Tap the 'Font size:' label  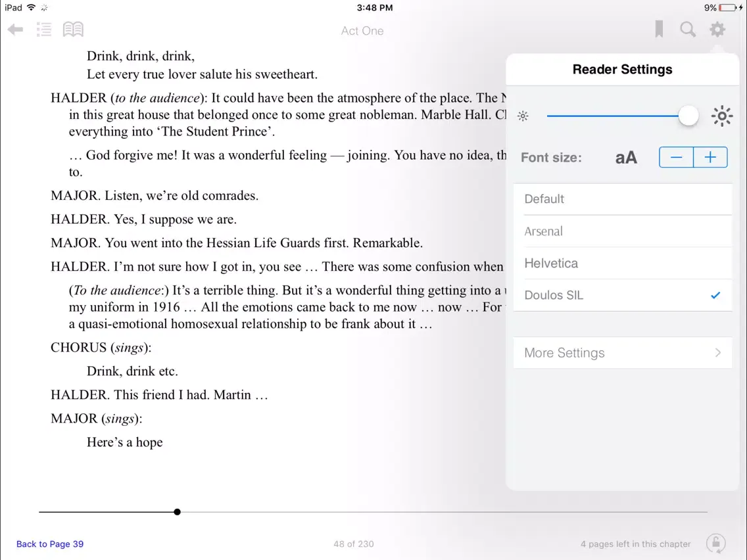(x=551, y=158)
